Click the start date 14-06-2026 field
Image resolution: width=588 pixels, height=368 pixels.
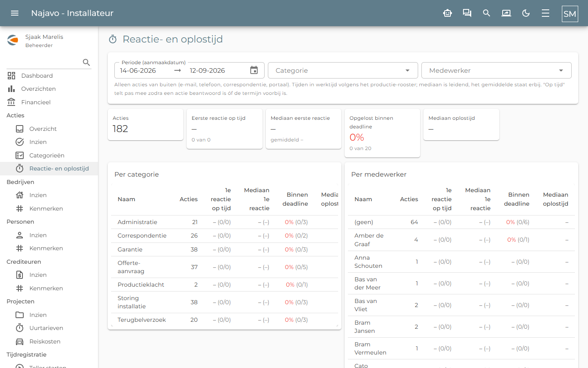(138, 70)
